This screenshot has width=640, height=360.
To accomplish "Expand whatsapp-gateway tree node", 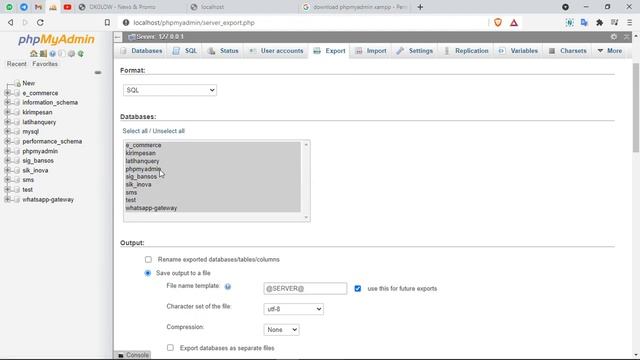I will 7,199.
